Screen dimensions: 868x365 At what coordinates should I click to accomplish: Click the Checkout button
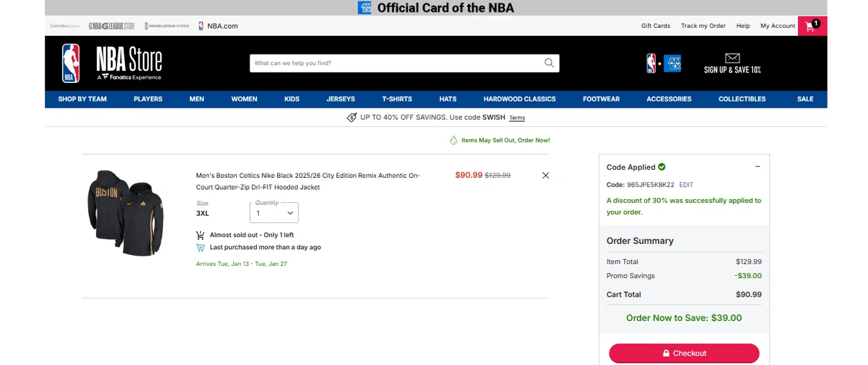tap(684, 353)
